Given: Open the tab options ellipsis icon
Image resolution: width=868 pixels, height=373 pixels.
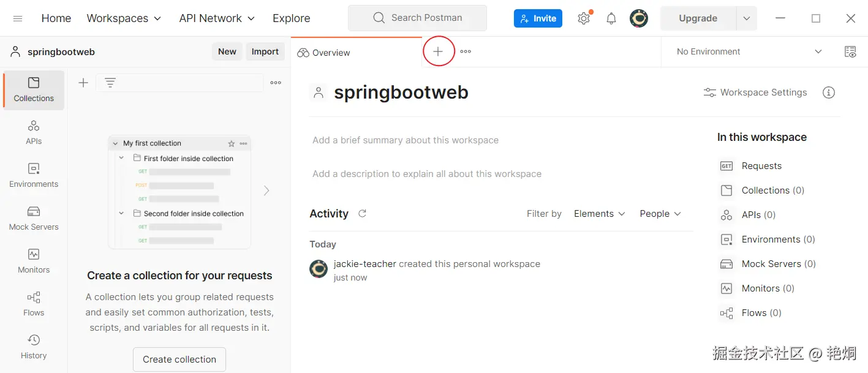Looking at the screenshot, I should (466, 51).
